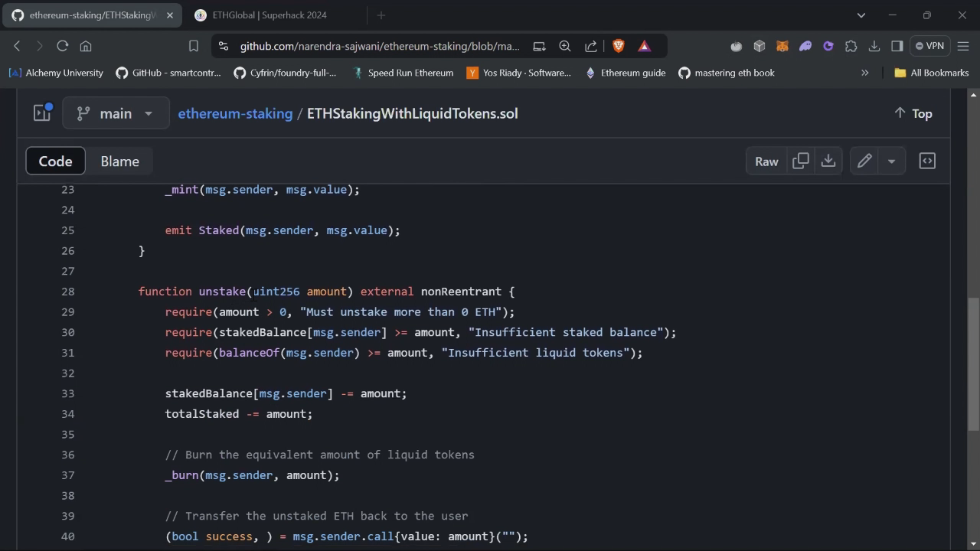Screen dimensions: 980x551
Task: Open the Extensions puzzle-piece menu
Action: (x=851, y=46)
